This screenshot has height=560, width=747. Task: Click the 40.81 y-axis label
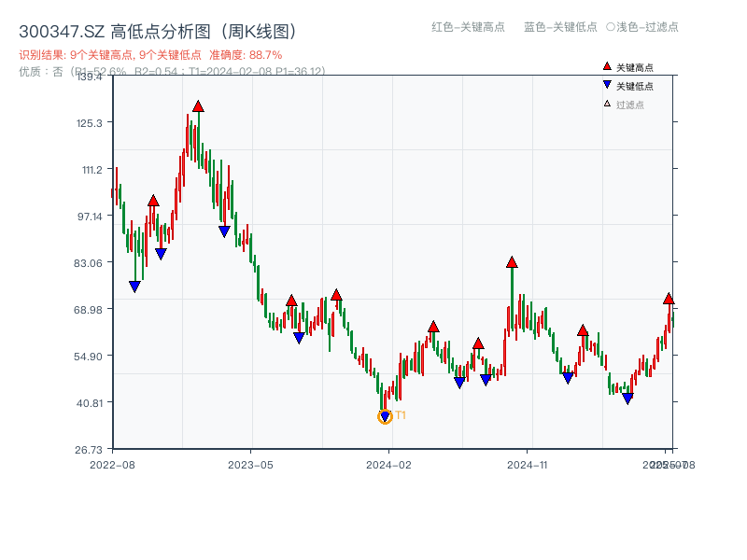90,403
